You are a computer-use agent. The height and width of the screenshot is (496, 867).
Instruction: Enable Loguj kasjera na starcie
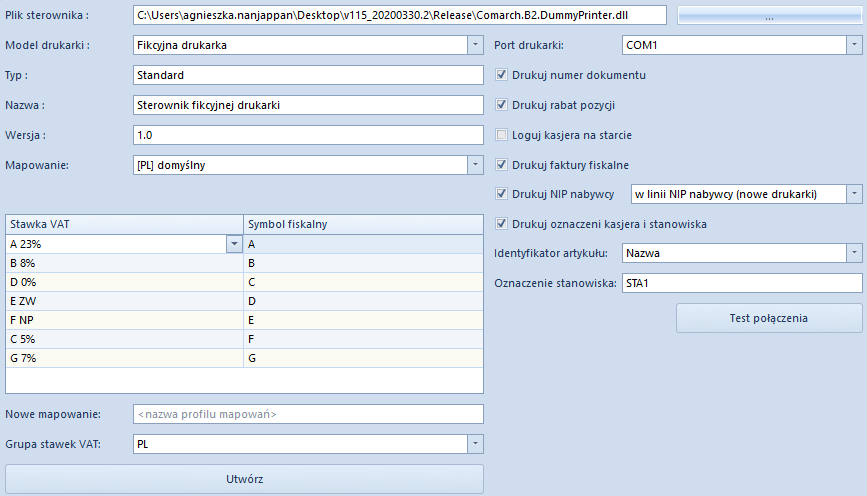(x=501, y=134)
